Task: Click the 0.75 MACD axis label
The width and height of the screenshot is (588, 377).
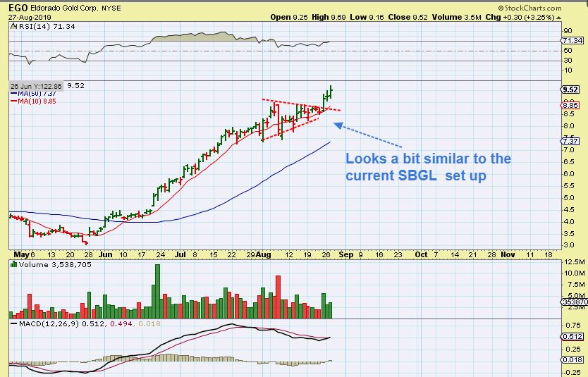Action: point(573,326)
